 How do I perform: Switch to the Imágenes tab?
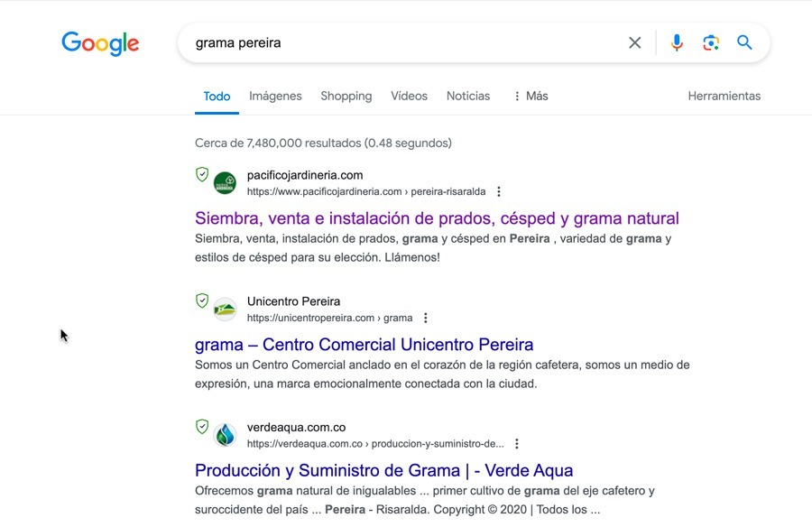click(x=275, y=97)
